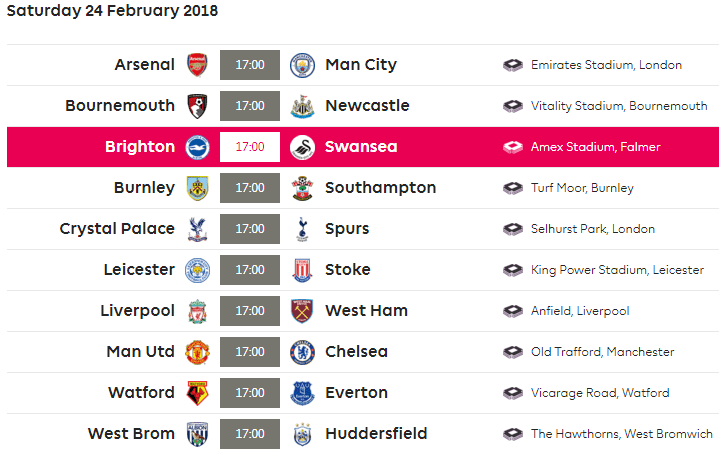Click the King Power Stadium, Leicester venue
Screen dimensions: 719x453
coord(617,270)
